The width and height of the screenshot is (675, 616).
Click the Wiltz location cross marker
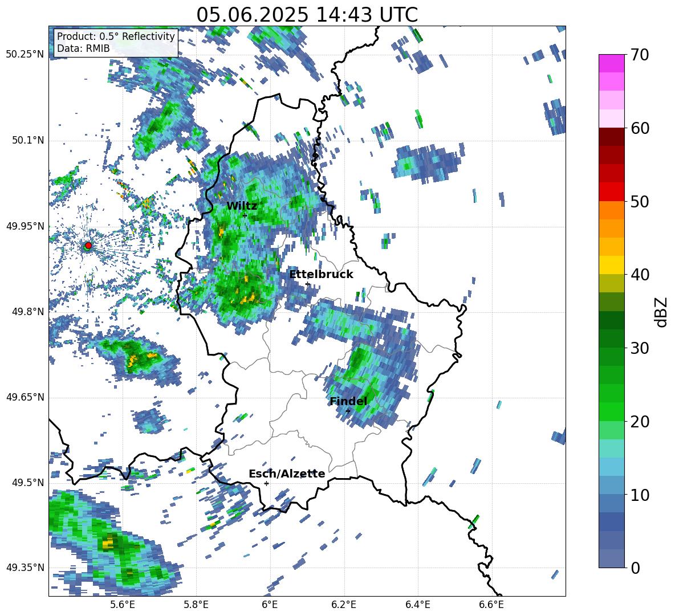(x=245, y=215)
